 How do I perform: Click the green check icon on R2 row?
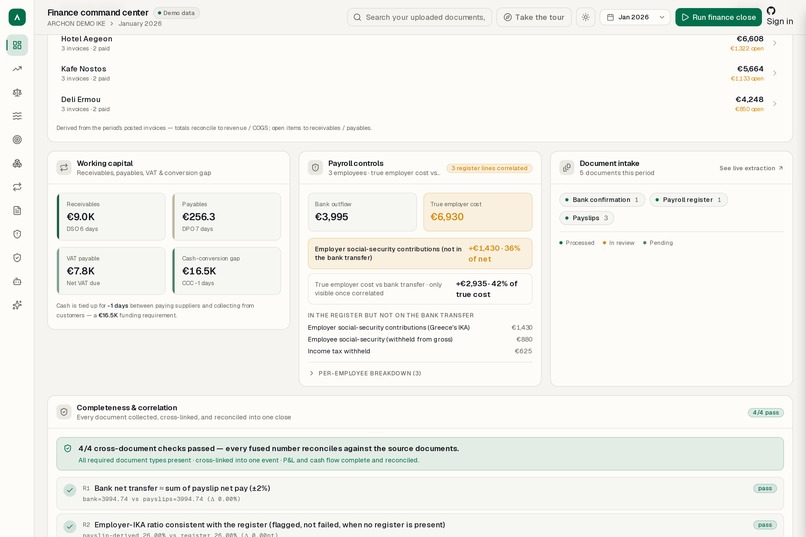pos(70,527)
